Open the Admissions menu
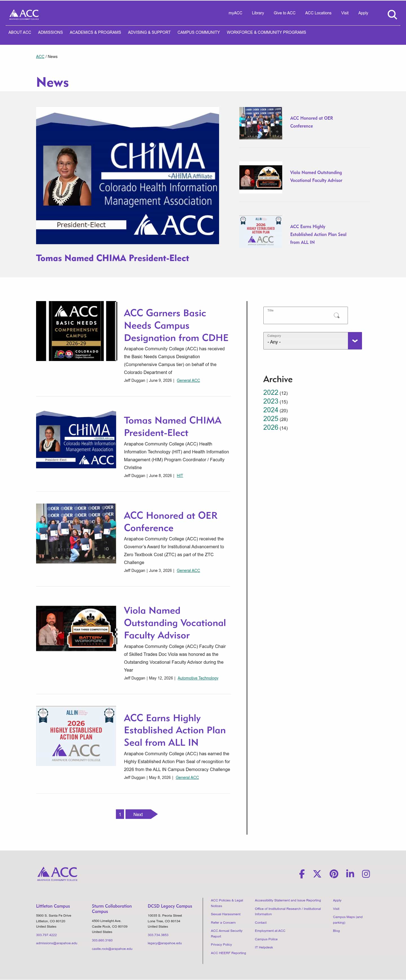Screen dimensions: 406x980 50,32
